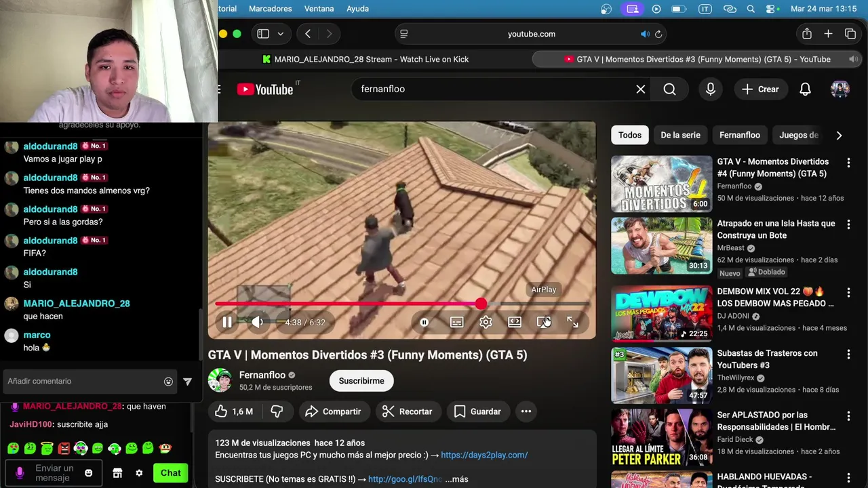Open the Ventana menu
Screen dimensions: 868x488
(x=319, y=9)
